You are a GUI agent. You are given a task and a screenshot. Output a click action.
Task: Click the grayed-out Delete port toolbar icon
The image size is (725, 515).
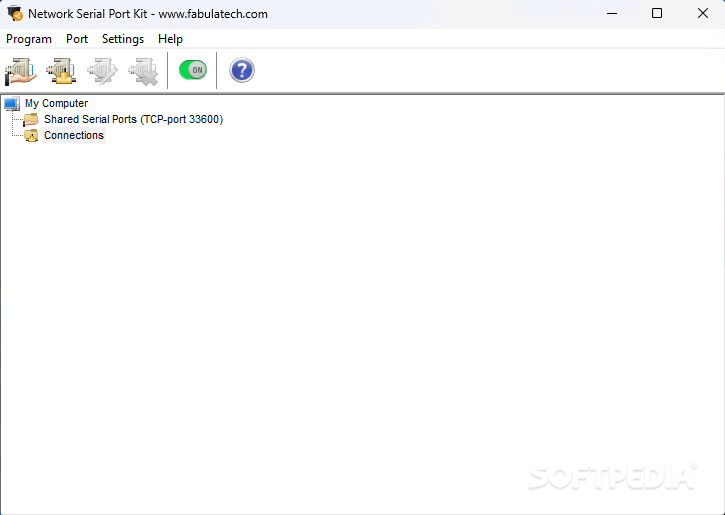point(143,71)
